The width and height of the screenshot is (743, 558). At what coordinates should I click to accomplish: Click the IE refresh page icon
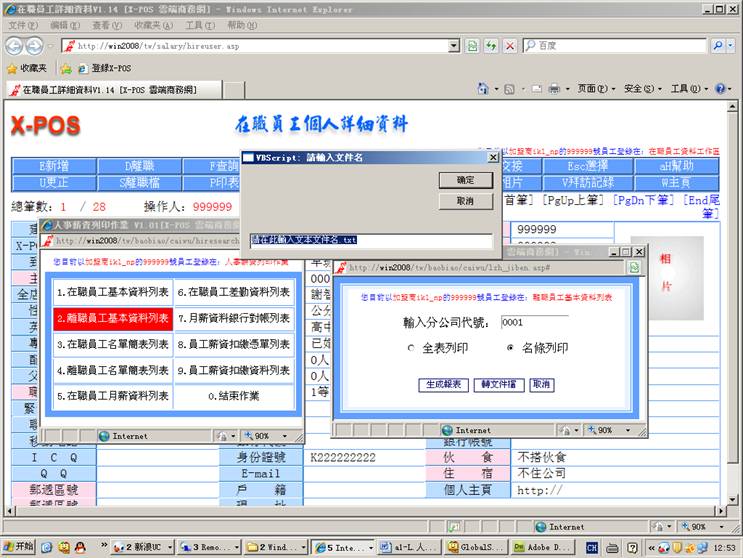tap(491, 46)
